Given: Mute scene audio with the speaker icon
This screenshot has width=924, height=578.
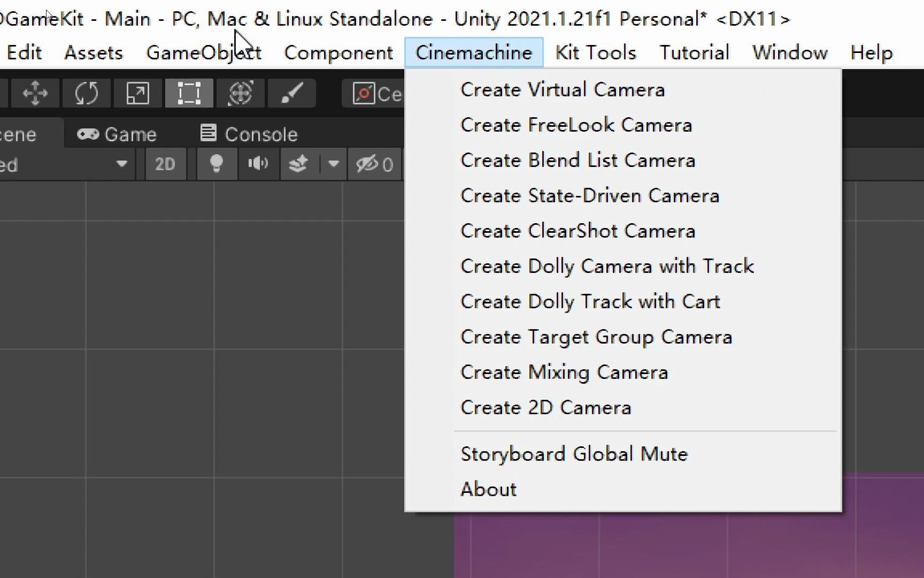Looking at the screenshot, I should click(258, 164).
